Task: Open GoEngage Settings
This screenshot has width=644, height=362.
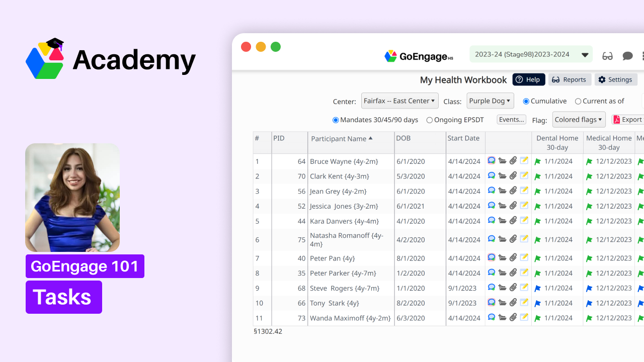Action: tap(616, 79)
